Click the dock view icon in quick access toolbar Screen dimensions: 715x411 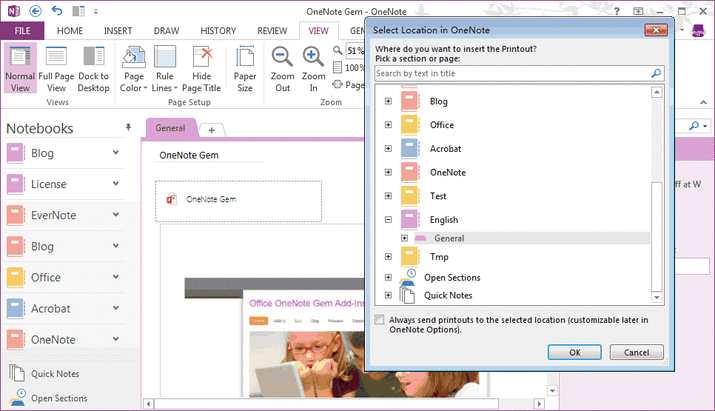coord(78,11)
